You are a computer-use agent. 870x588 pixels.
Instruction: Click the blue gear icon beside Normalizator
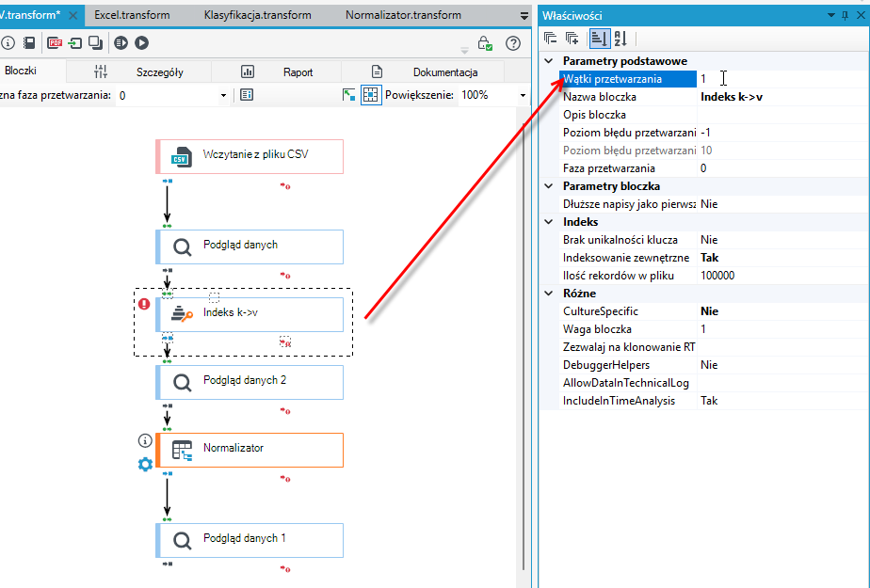point(145,465)
